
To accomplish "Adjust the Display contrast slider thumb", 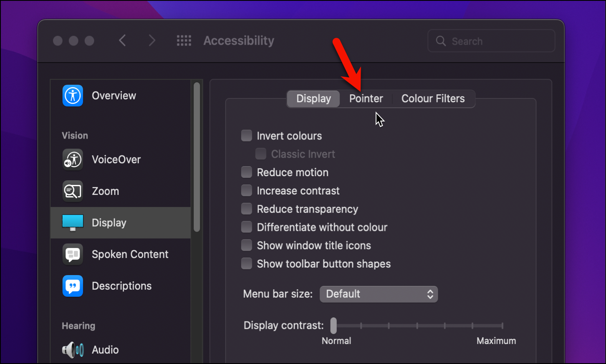I will point(333,326).
